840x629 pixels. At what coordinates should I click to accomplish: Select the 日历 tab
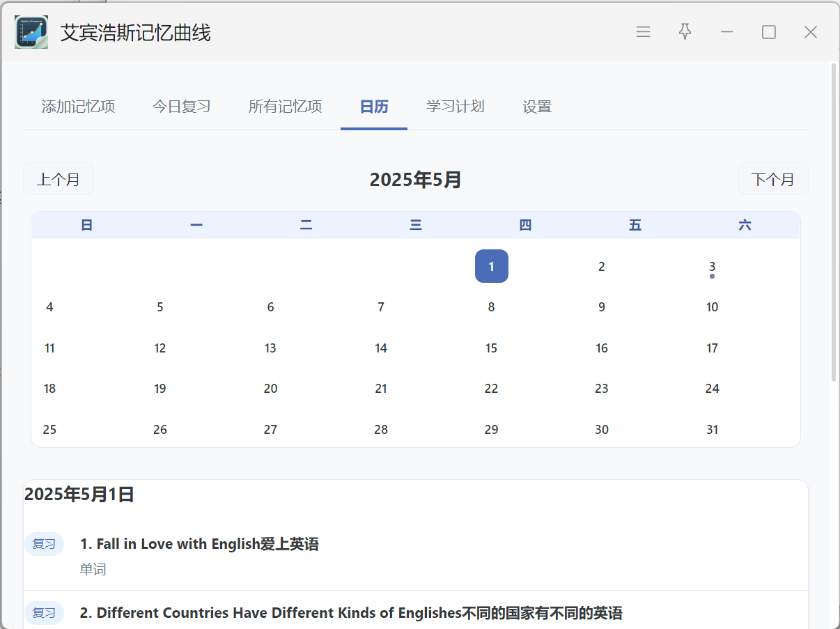(374, 107)
